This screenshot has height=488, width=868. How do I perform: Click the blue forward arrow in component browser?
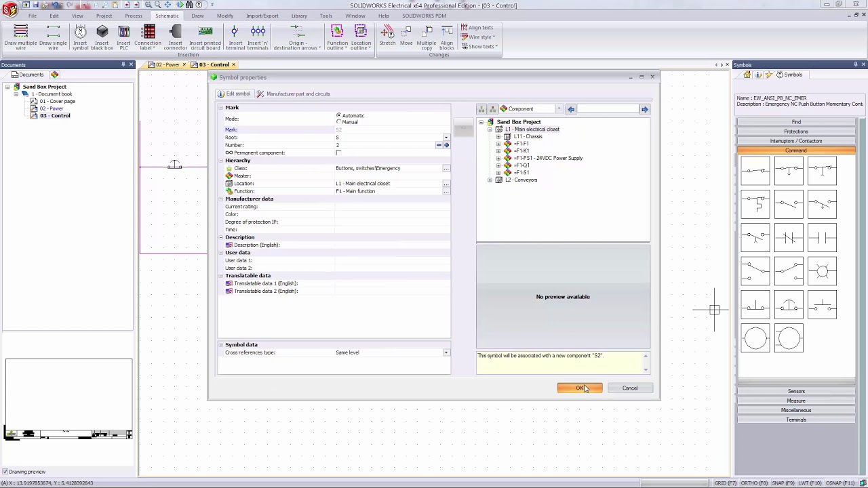point(644,109)
